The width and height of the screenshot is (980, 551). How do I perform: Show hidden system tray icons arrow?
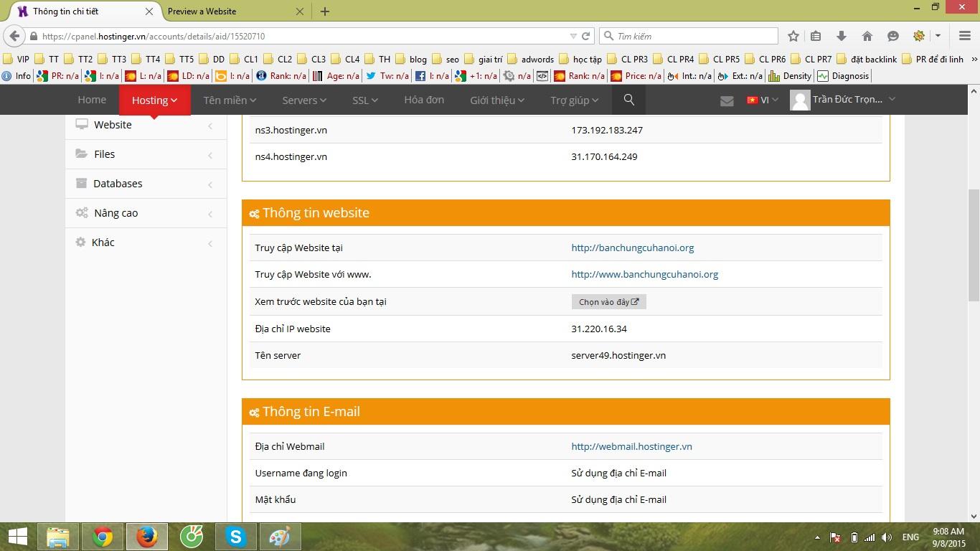[x=817, y=537]
